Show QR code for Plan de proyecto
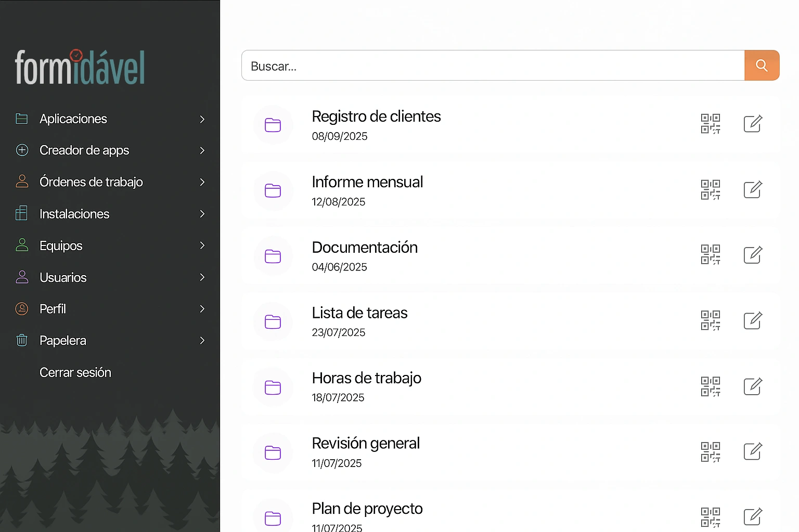This screenshot has height=532, width=799. coord(711,517)
